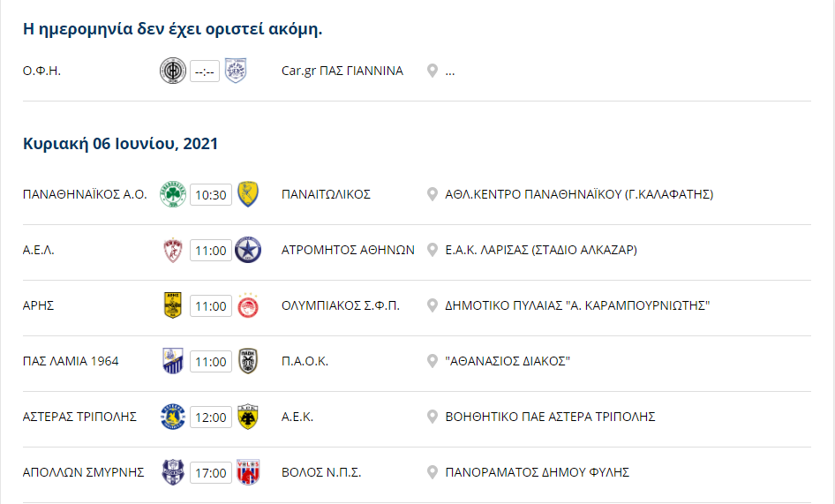Open the 12:00 Asteras–AEK time box
Viewport: 835px width, 504px height.
pyautogui.click(x=210, y=417)
